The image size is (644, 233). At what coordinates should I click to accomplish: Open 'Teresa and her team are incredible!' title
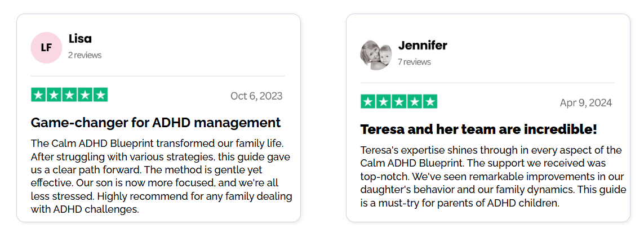pos(478,129)
